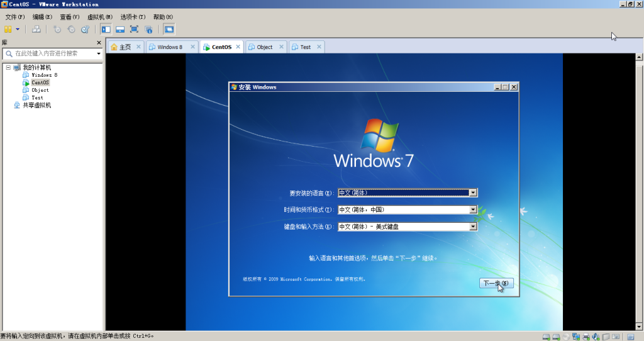Select Object in the library tree

click(x=40, y=90)
